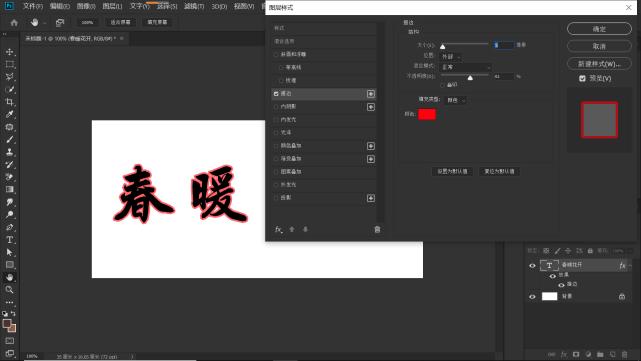This screenshot has height=361, width=641.
Task: Select the Gradient tool
Action: click(9, 189)
